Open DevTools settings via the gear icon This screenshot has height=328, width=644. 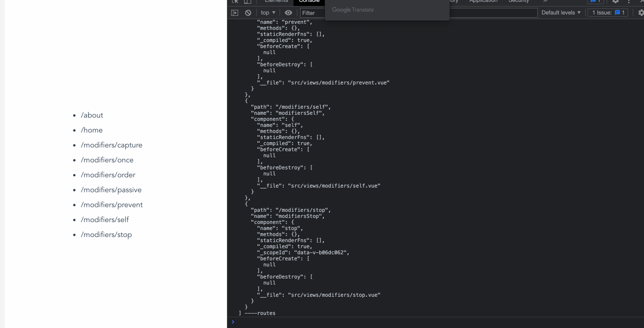[x=615, y=2]
